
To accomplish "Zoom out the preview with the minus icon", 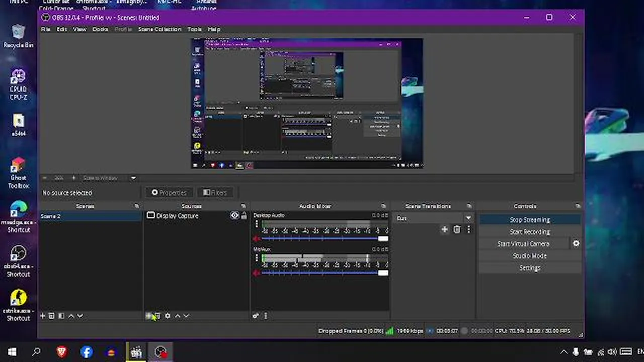I will pyautogui.click(x=45, y=178).
